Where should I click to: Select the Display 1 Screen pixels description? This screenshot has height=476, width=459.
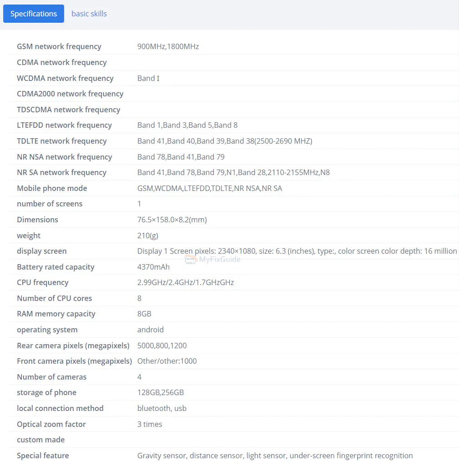pos(297,251)
